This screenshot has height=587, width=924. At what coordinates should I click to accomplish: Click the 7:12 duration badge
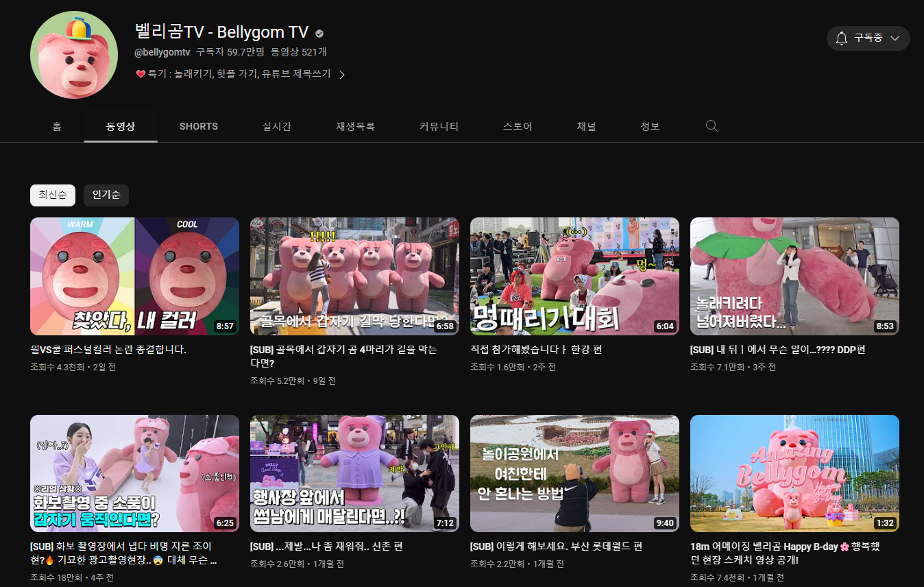[x=445, y=523]
